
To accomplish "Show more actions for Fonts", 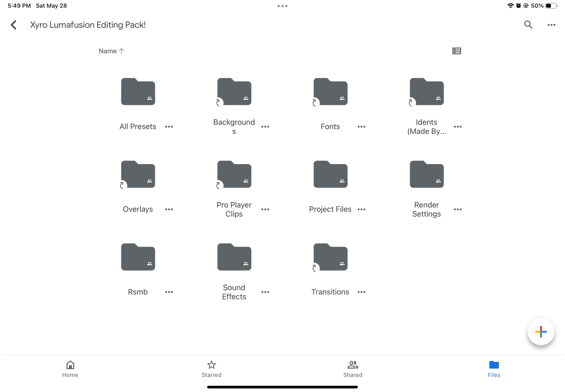I will click(x=362, y=127).
